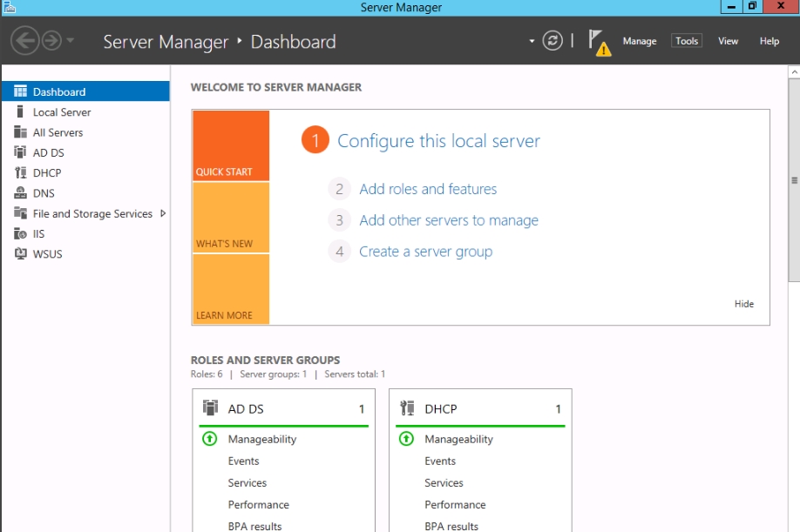Click the IIS sidebar icon
This screenshot has height=532, width=800.
tap(20, 233)
